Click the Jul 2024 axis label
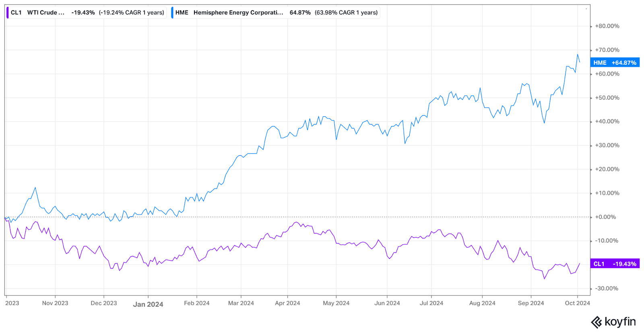 click(x=431, y=303)
